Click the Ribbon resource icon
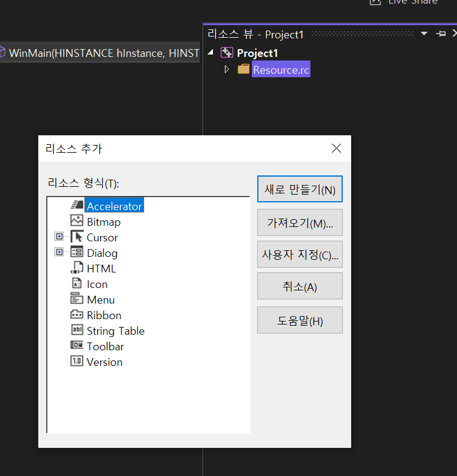Screen dimensions: 457x476 (x=77, y=314)
